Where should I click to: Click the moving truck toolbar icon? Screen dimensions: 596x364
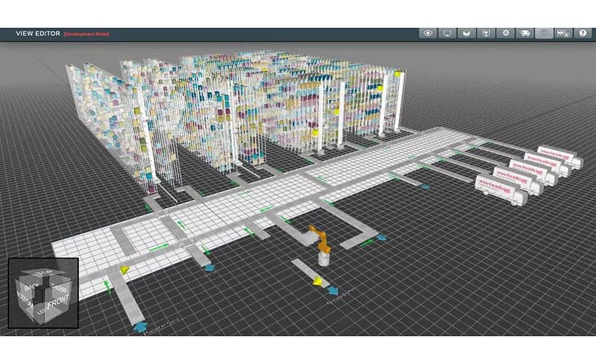click(525, 34)
